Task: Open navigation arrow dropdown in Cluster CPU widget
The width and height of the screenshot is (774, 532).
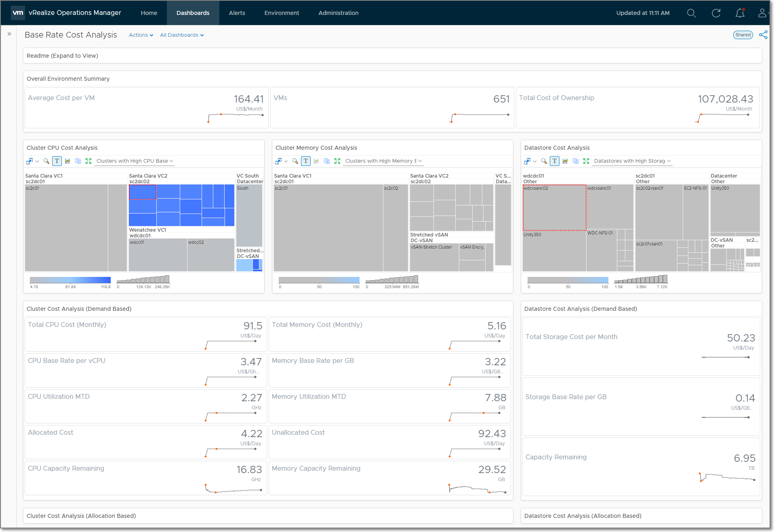Action: coord(37,161)
